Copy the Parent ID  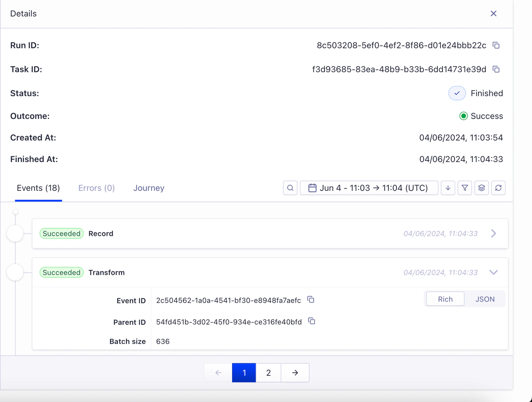312,321
